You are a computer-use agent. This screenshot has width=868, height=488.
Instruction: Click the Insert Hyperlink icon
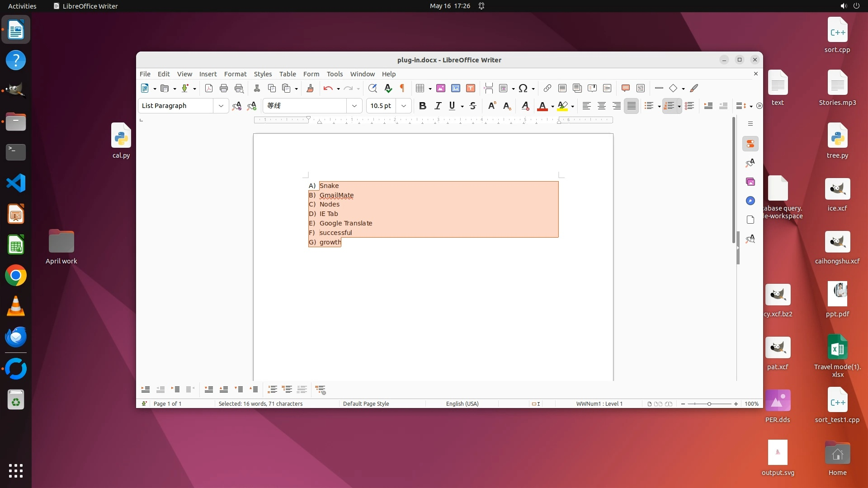pos(547,88)
